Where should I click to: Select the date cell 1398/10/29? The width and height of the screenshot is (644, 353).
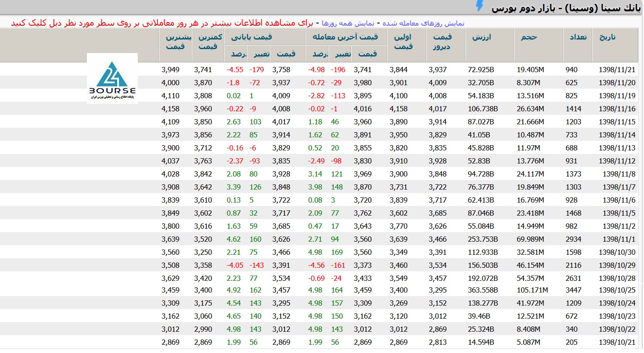click(617, 265)
